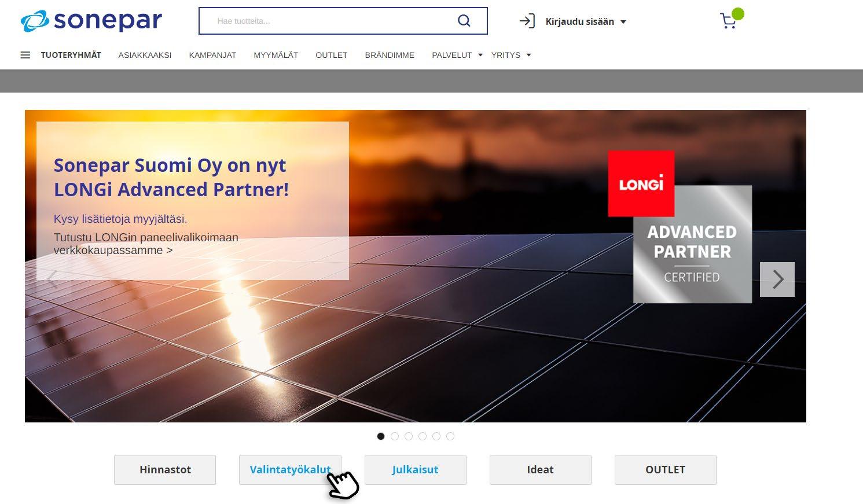
Task: Open the Brändimme menu item
Action: pyautogui.click(x=390, y=55)
